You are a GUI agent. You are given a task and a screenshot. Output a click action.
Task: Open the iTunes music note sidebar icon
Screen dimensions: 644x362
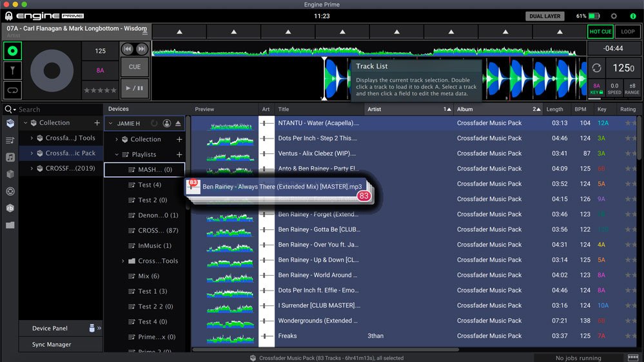pos(10,157)
